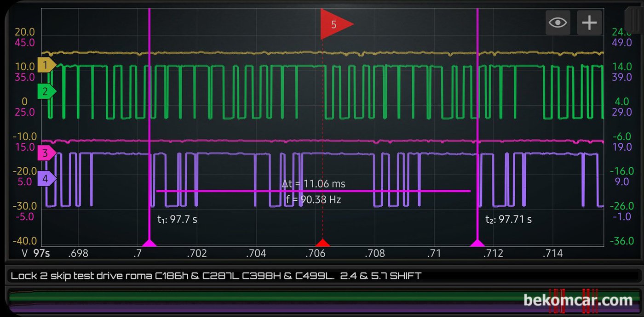
Task: Select the pink channel 3 marker
Action: click(x=46, y=153)
